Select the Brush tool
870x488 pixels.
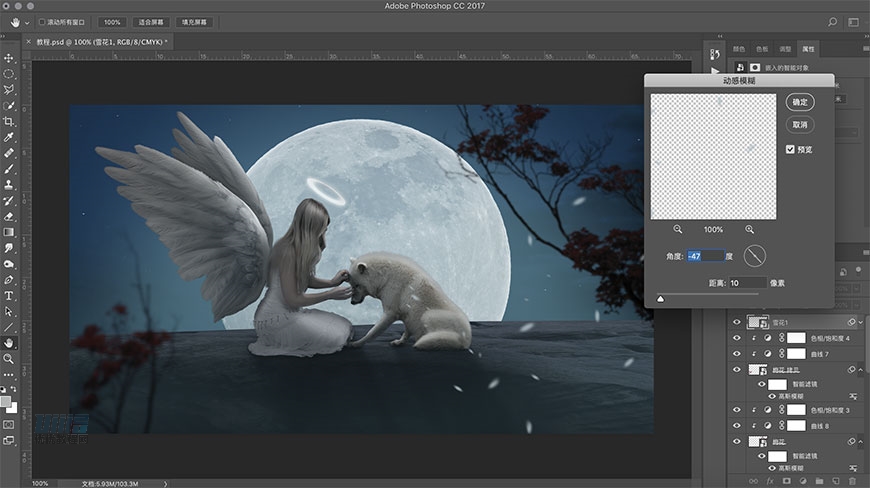pyautogui.click(x=9, y=169)
